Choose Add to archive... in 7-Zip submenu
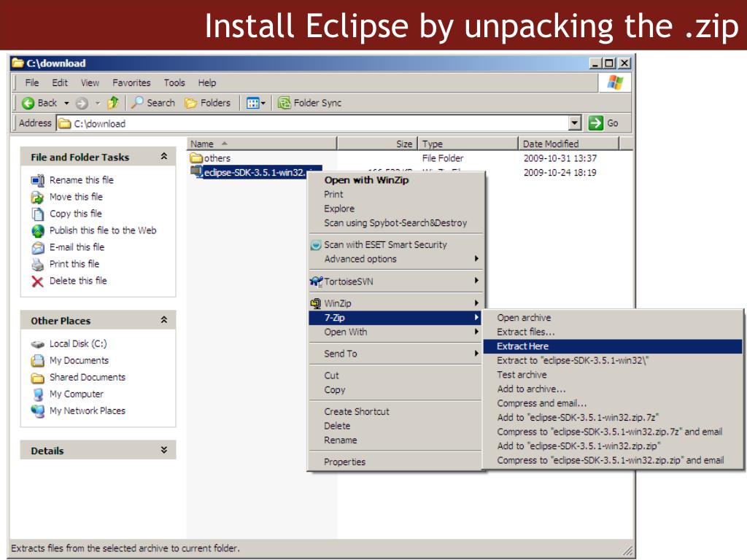Image resolution: width=747 pixels, height=560 pixels. (x=613, y=389)
